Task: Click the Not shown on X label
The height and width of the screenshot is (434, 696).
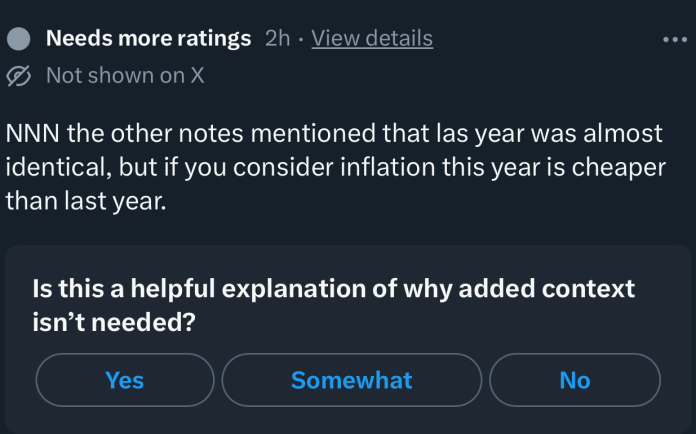Action: click(125, 76)
